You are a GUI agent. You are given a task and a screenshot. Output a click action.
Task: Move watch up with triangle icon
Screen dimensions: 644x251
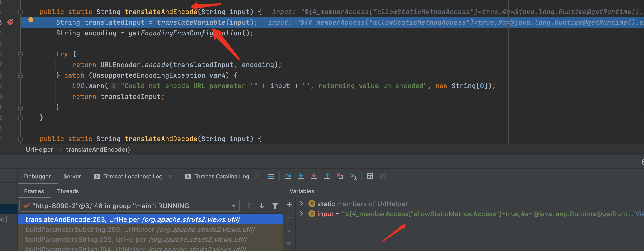point(289,231)
